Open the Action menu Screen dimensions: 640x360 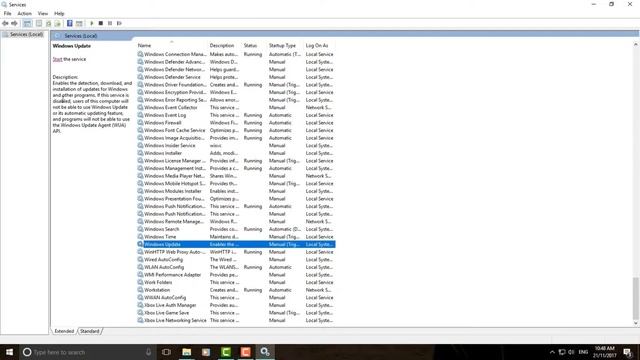[x=24, y=13]
